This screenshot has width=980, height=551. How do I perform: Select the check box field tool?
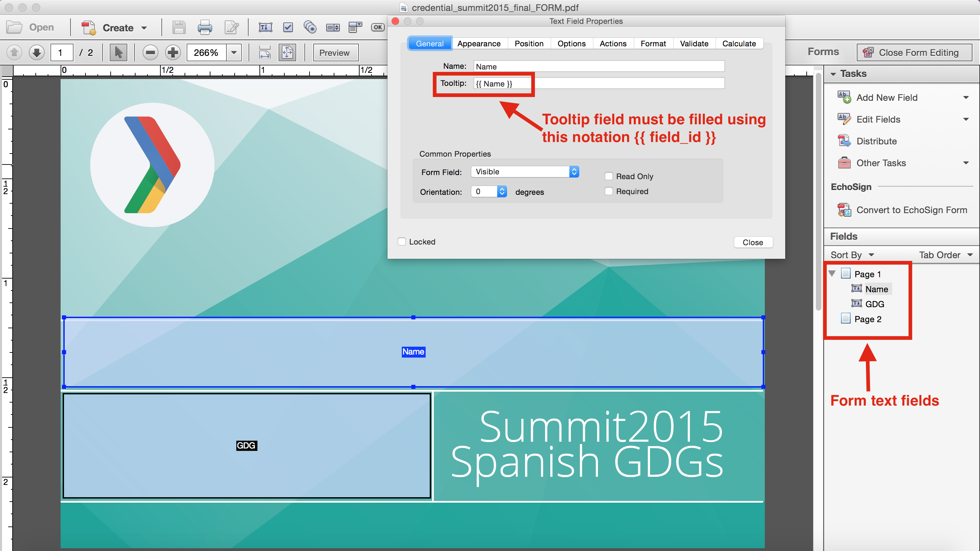coord(288,27)
